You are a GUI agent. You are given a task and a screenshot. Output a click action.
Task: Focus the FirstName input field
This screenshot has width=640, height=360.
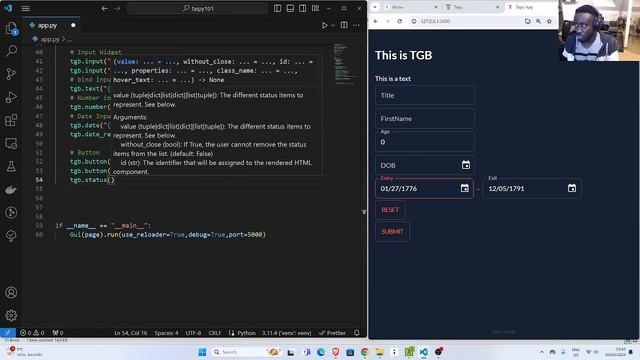(x=425, y=118)
